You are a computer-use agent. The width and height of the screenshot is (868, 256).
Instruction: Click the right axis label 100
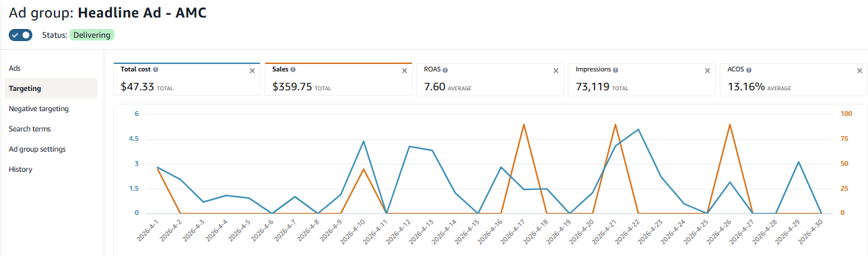(846, 114)
